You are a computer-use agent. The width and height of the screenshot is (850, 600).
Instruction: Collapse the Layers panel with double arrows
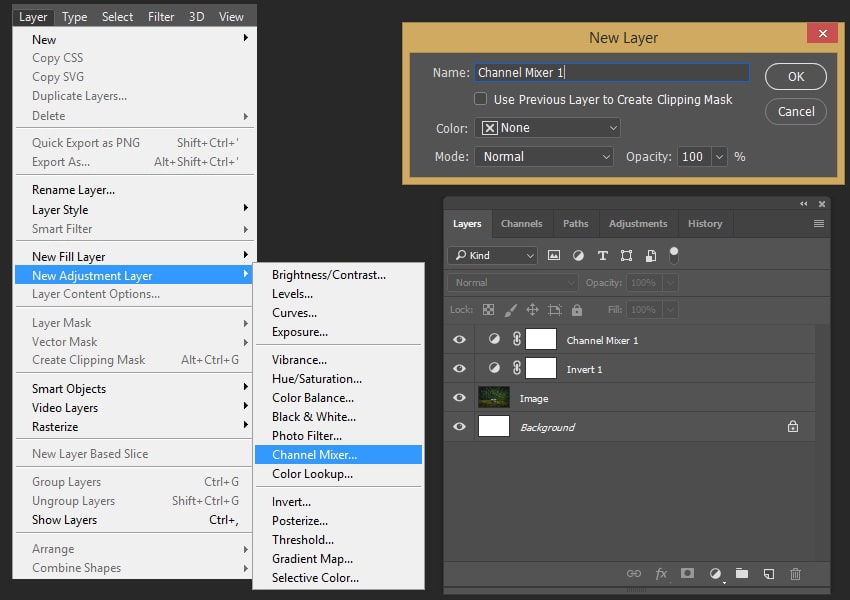point(803,204)
